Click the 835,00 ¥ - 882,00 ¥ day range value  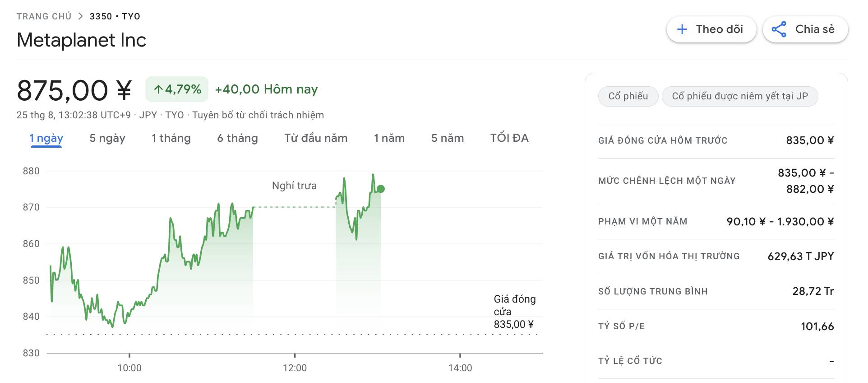pyautogui.click(x=806, y=181)
